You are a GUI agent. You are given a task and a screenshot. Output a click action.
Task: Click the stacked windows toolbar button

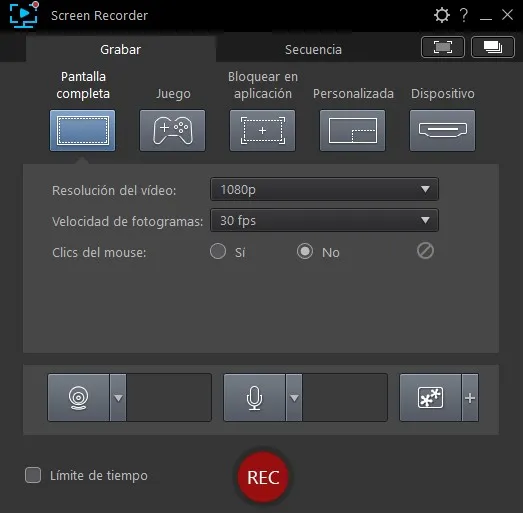click(493, 47)
